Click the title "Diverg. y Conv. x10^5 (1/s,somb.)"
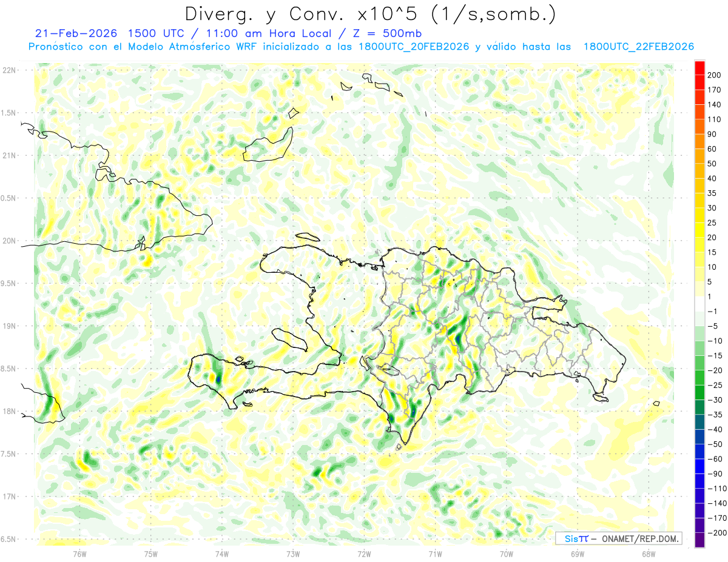This screenshot has height=562, width=728. click(370, 13)
